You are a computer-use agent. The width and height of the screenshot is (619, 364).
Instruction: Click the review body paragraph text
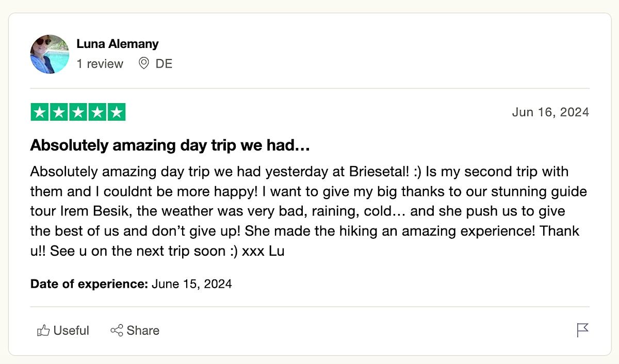tap(308, 211)
